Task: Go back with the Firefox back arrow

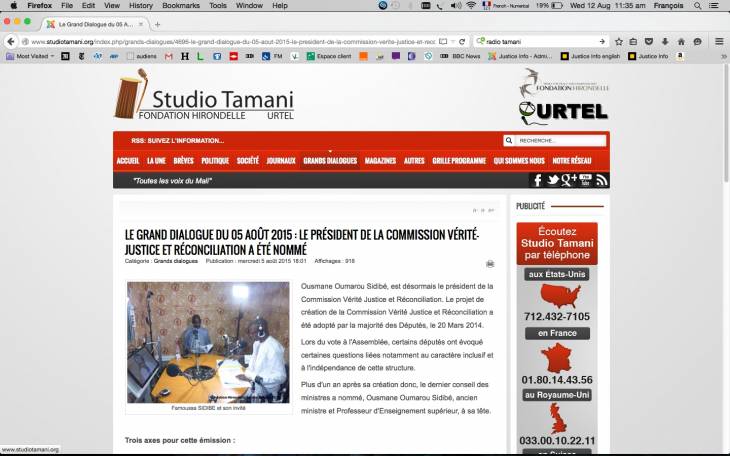Action: (x=11, y=41)
